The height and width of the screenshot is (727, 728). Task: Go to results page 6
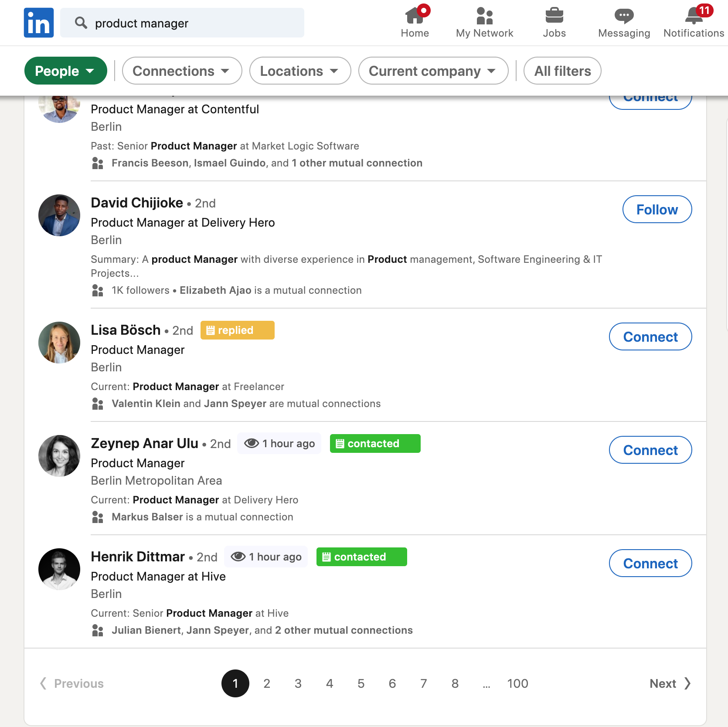tap(392, 683)
